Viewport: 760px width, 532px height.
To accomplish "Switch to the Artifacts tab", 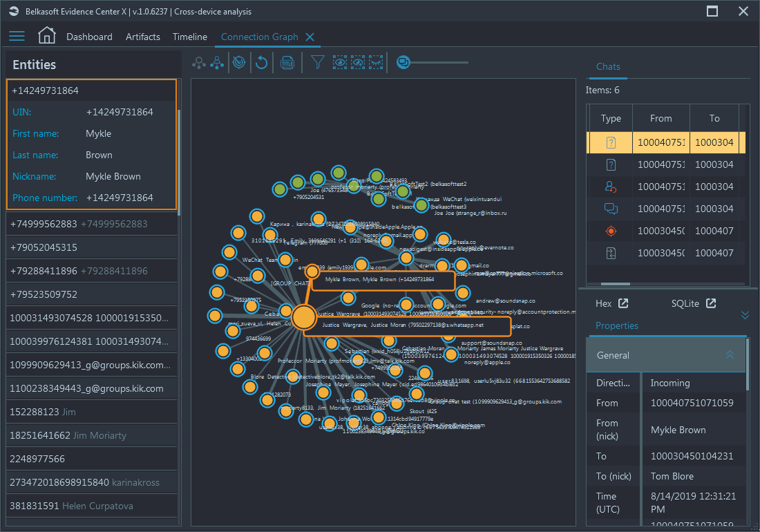I will (x=142, y=37).
